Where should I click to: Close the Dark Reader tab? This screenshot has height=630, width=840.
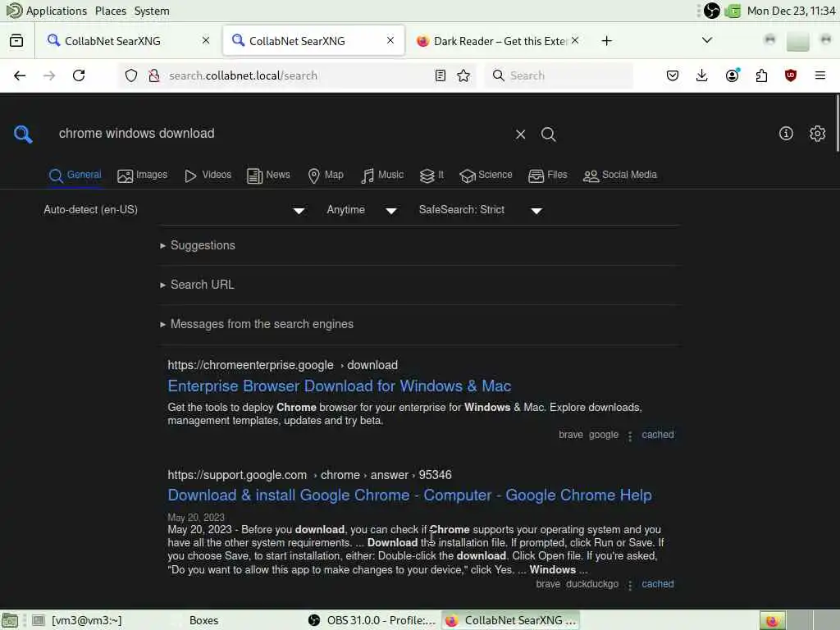(x=575, y=40)
